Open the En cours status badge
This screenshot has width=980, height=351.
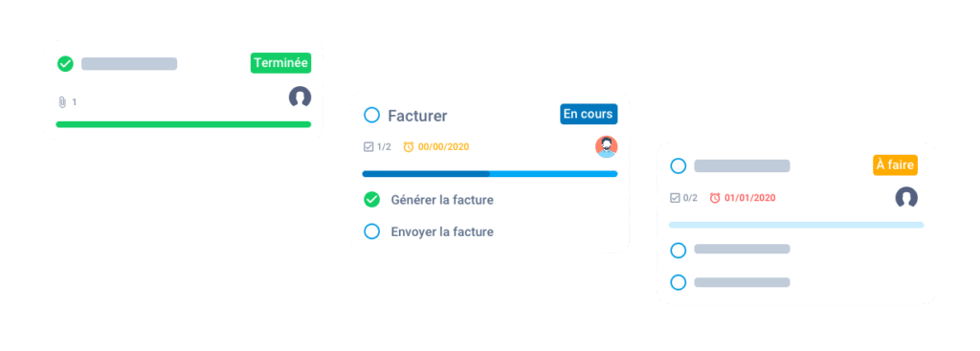click(x=589, y=115)
